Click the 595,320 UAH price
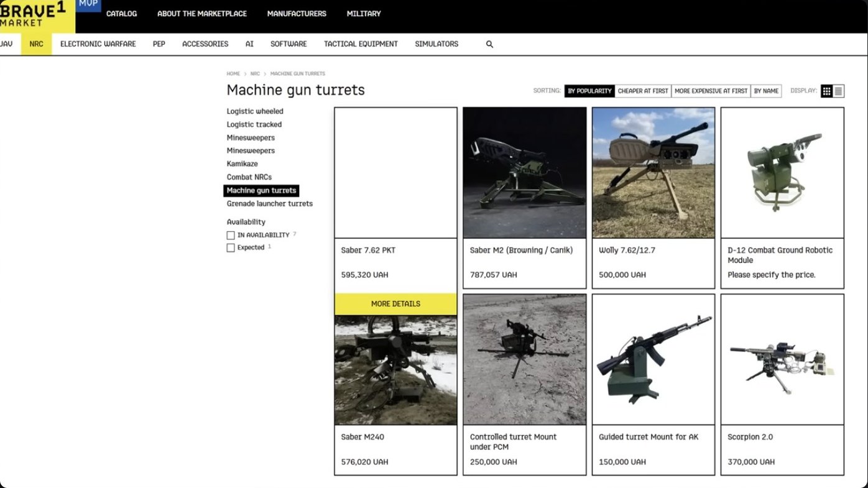868x488 pixels. 365,275
